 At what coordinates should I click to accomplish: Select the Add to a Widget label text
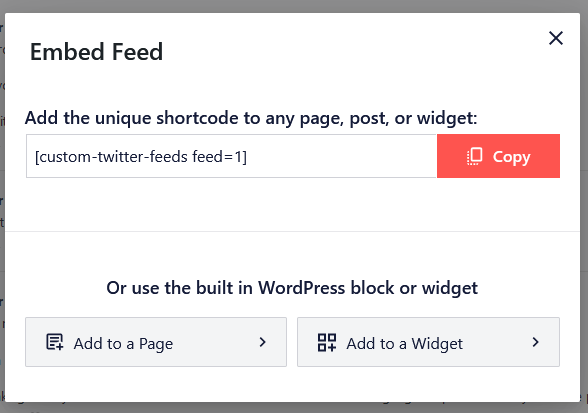pyautogui.click(x=405, y=344)
